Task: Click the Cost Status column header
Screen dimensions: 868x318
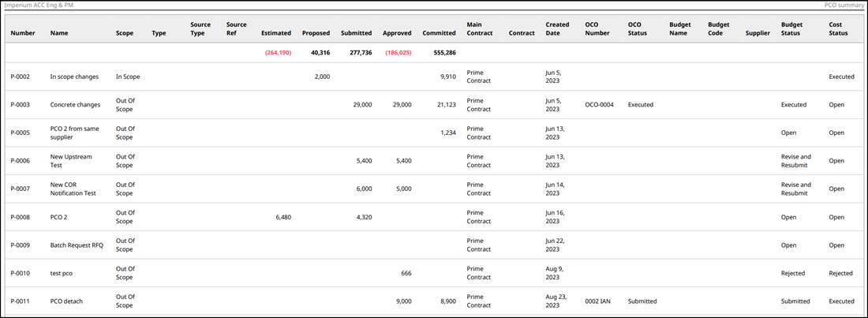Action: (836, 28)
